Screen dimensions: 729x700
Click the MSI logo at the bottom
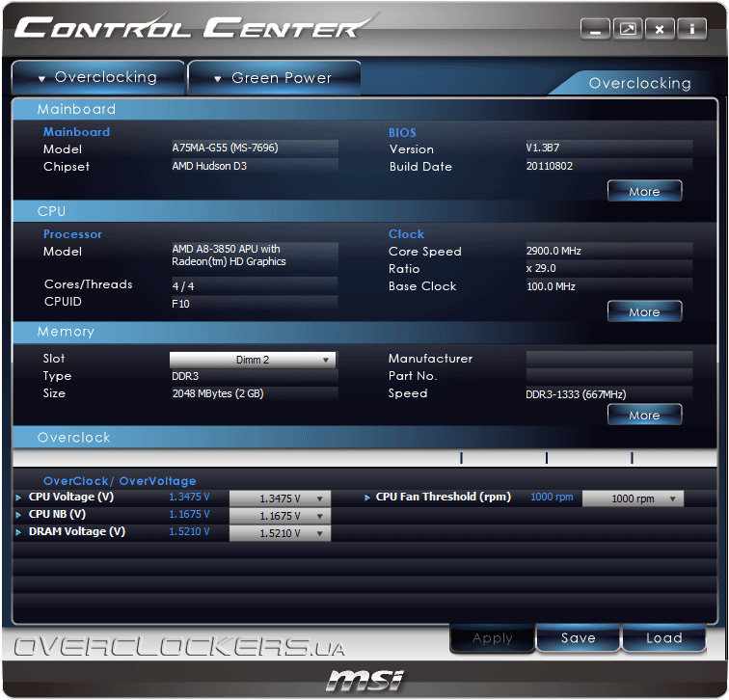click(364, 681)
